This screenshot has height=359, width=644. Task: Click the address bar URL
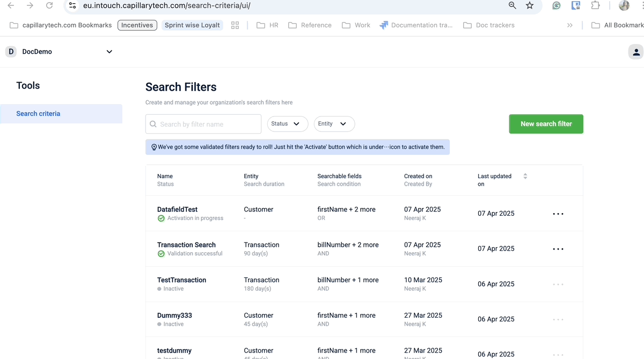pyautogui.click(x=167, y=5)
